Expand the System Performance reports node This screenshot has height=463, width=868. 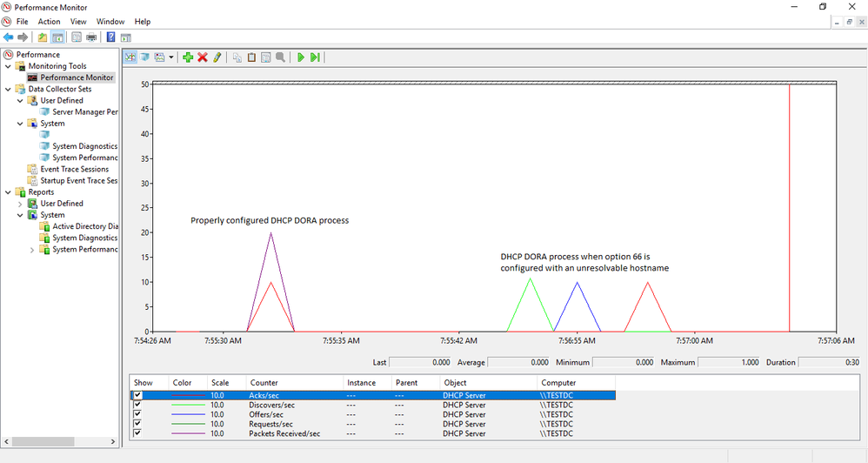(x=31, y=250)
